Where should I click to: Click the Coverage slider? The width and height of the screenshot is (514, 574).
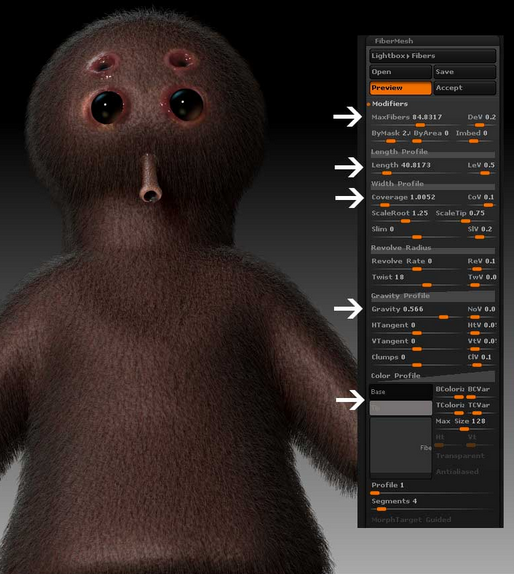[x=416, y=200]
